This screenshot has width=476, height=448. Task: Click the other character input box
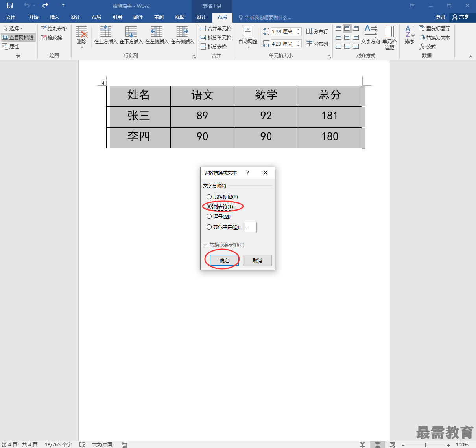(251, 227)
